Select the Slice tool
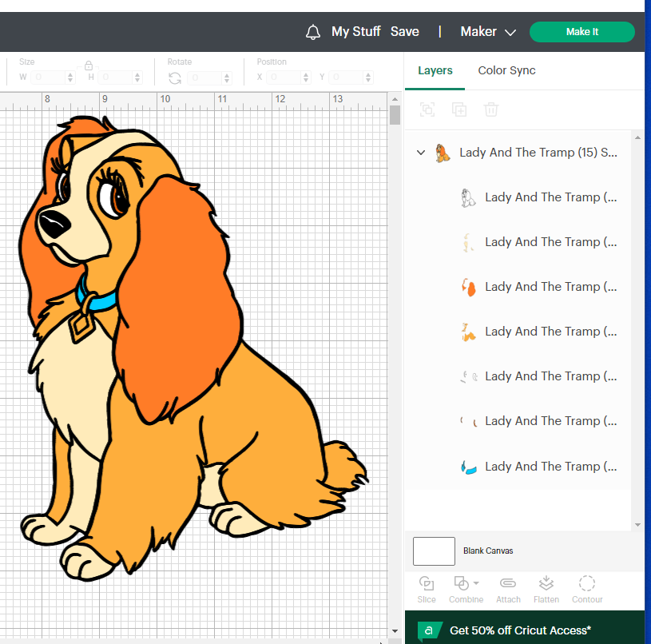Viewport: 651px width, 644px height. [x=427, y=590]
